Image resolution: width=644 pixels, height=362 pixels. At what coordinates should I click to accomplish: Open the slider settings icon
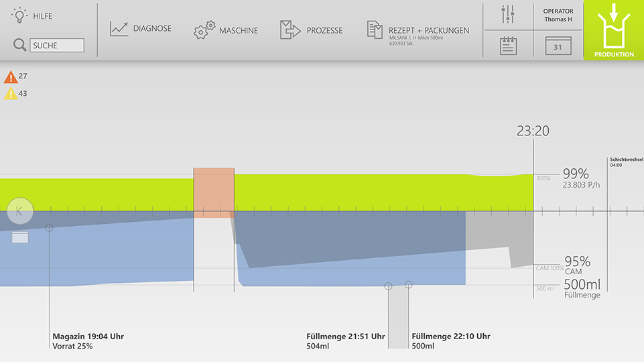coord(507,15)
